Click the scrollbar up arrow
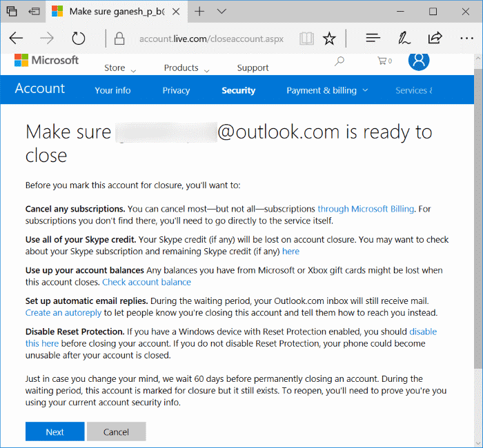This screenshot has width=483, height=448. (x=478, y=58)
